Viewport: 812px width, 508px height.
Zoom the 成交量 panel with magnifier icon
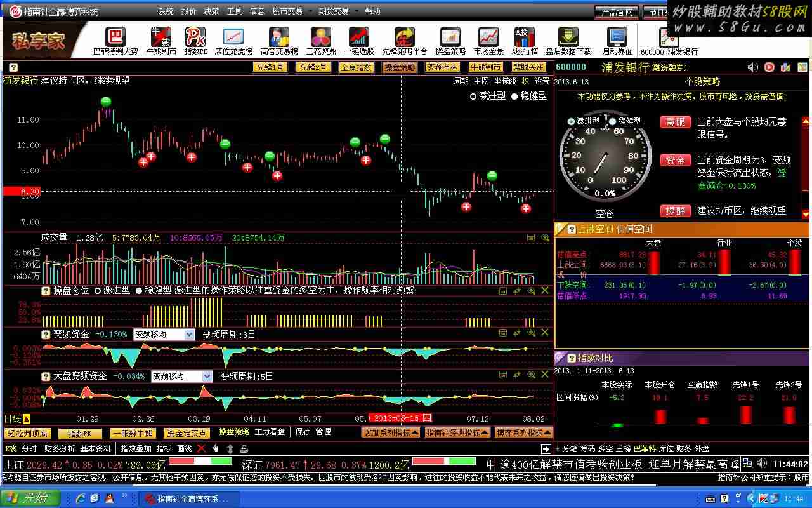pos(545,237)
